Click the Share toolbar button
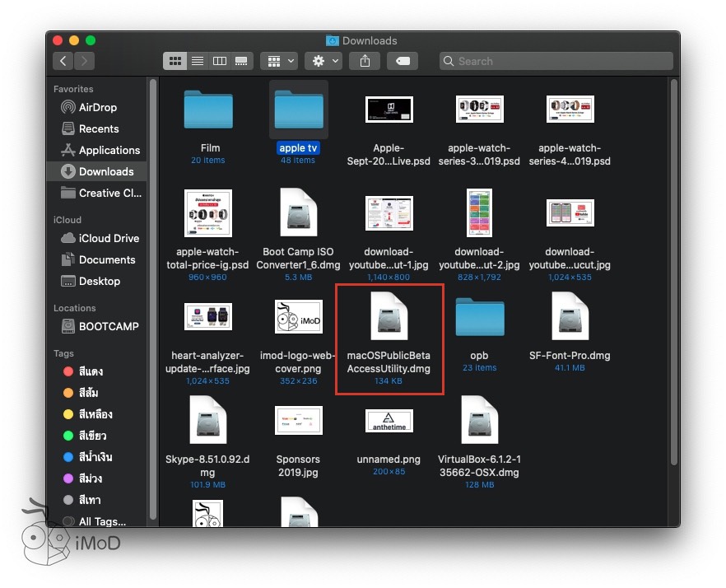Screen dimensions: 726x588 pos(365,61)
